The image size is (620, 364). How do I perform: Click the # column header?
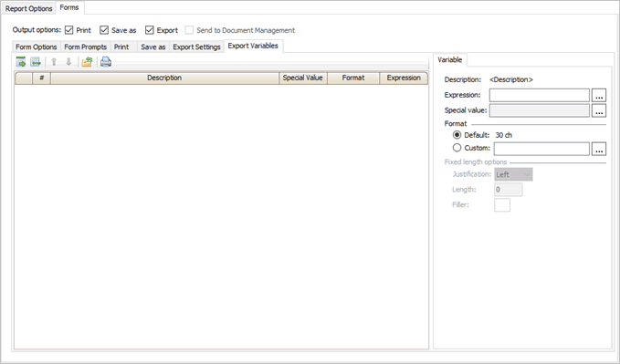click(41, 78)
